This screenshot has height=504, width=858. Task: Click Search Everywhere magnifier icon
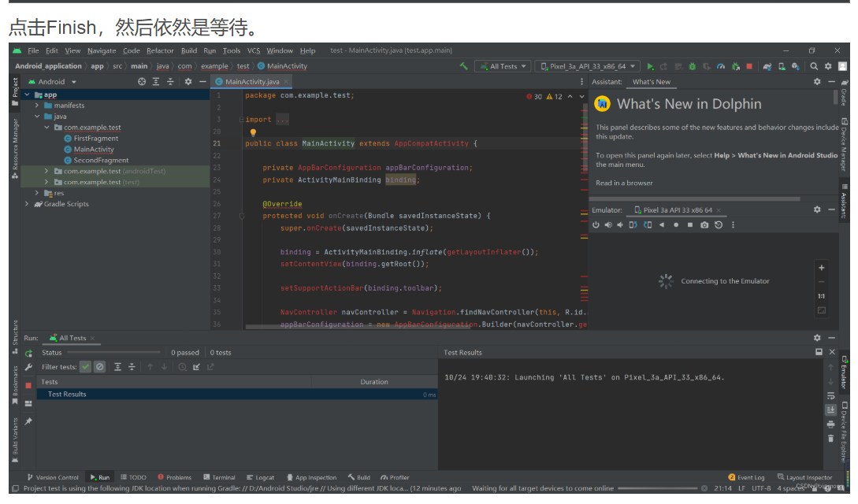coord(814,66)
